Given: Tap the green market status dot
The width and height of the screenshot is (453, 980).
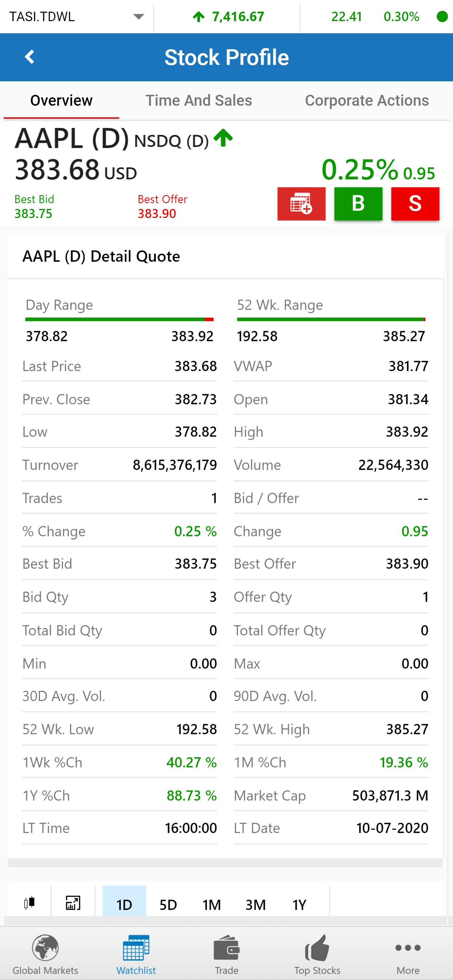Looking at the screenshot, I should point(442,16).
